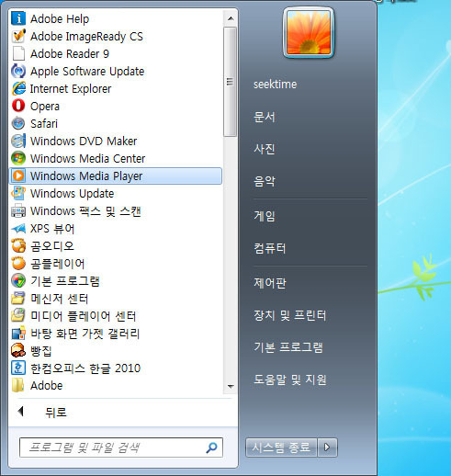Open Adobe Help icon
This screenshot has width=451, height=476.
coord(18,18)
